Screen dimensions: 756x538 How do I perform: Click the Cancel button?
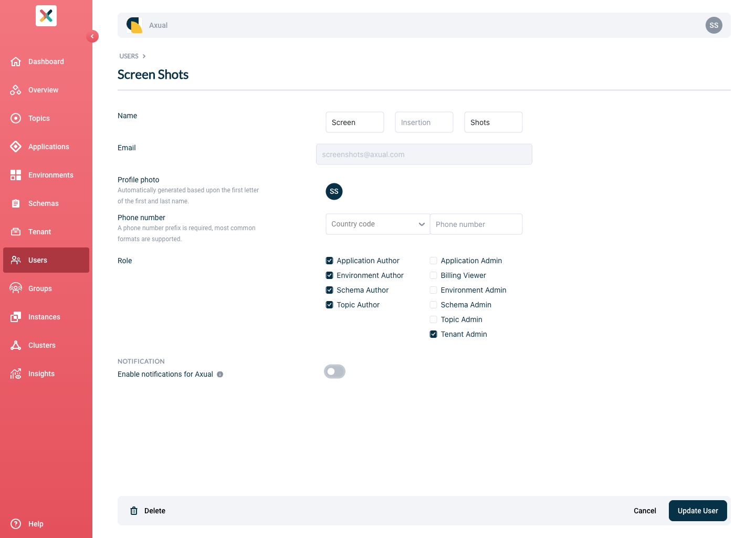(645, 511)
